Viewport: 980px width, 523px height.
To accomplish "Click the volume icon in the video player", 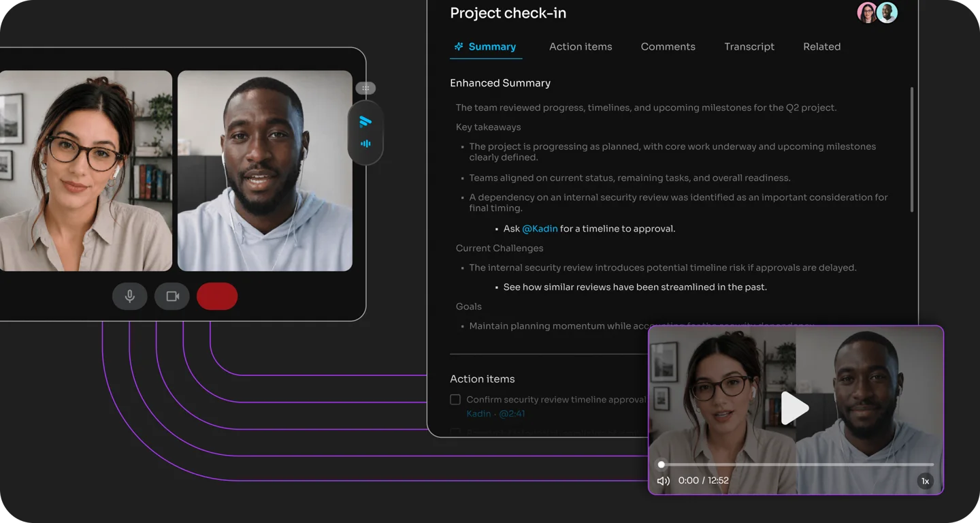I will click(x=663, y=481).
